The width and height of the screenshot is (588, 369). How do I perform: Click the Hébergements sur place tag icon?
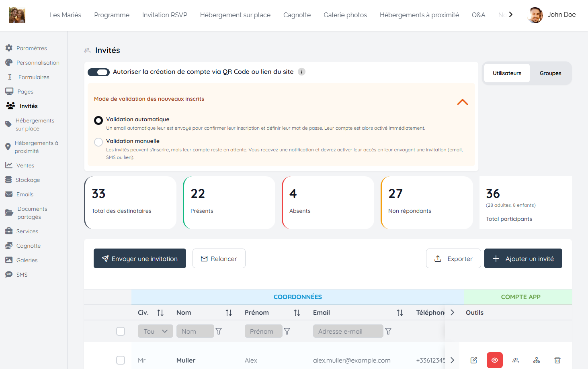tap(8, 124)
